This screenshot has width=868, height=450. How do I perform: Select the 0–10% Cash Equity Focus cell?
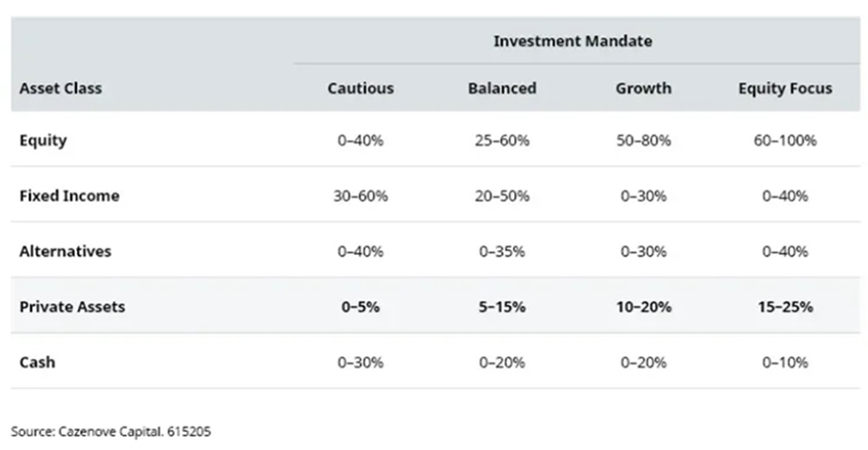point(785,363)
